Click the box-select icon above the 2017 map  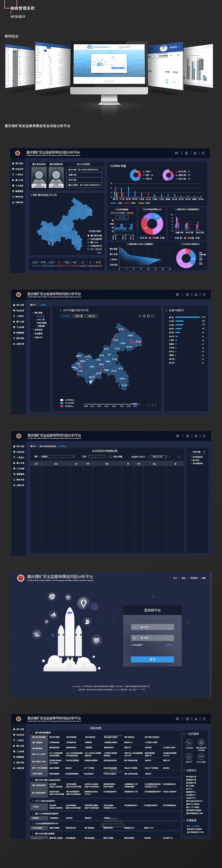153,316
